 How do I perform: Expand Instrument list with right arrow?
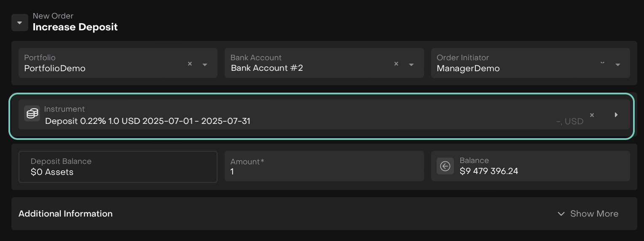tap(616, 115)
